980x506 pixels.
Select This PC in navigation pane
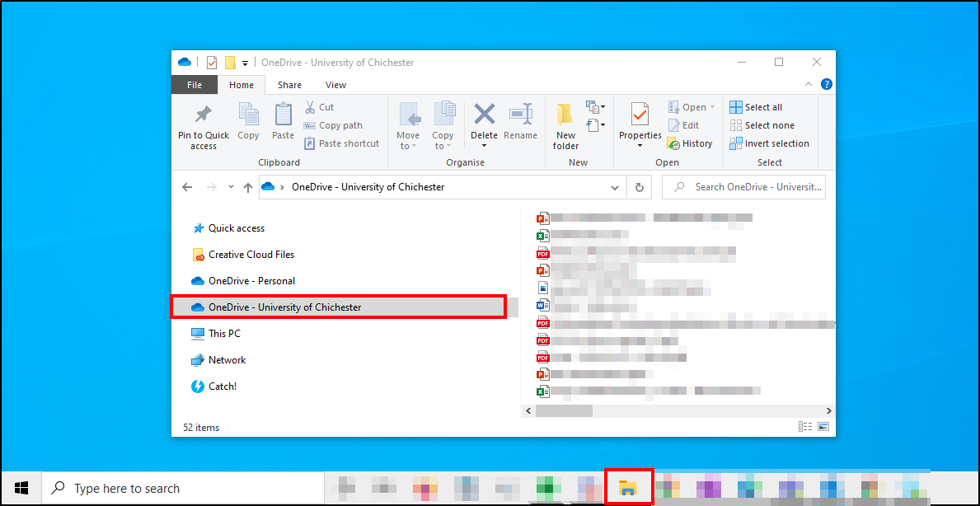(224, 334)
